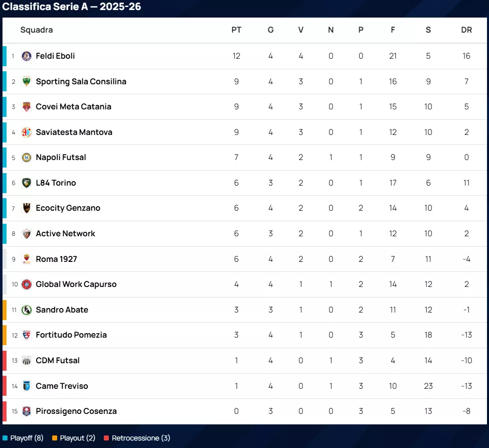This screenshot has height=448, width=489.
Task: Click the red Retrocessione legend swatch
Action: tap(106, 438)
